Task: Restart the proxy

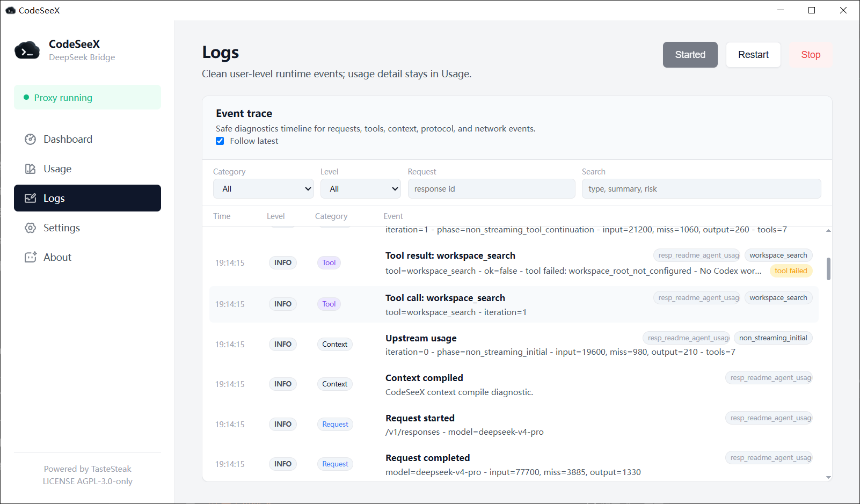Action: (x=753, y=55)
